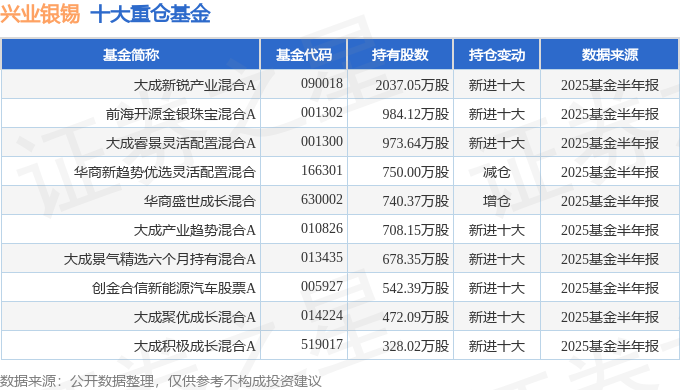
Task: Click the 兴业银锡 title text
Action: click(x=40, y=13)
